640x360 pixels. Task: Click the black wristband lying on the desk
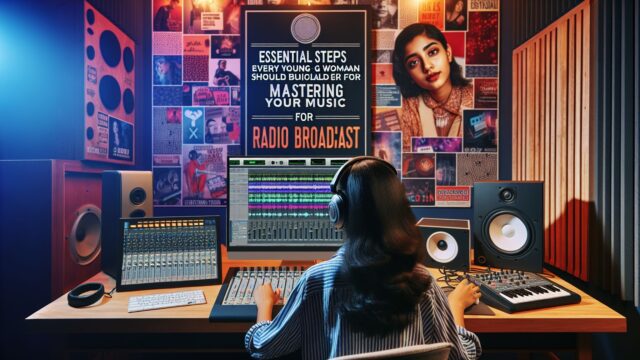click(x=86, y=295)
